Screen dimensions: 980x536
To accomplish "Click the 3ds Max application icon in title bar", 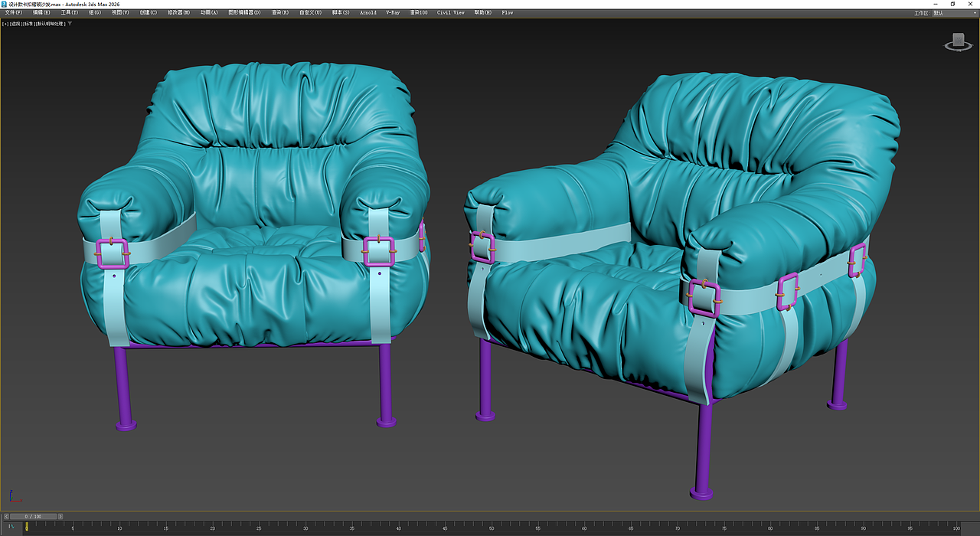I will pos(4,4).
